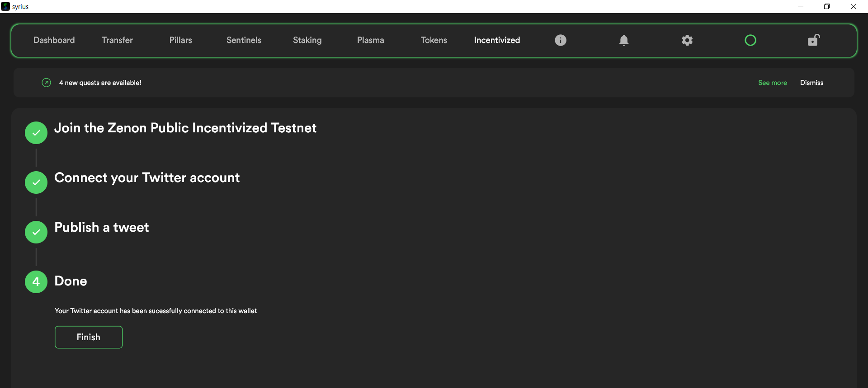868x388 pixels.
Task: Open settings gear icon
Action: [687, 40]
